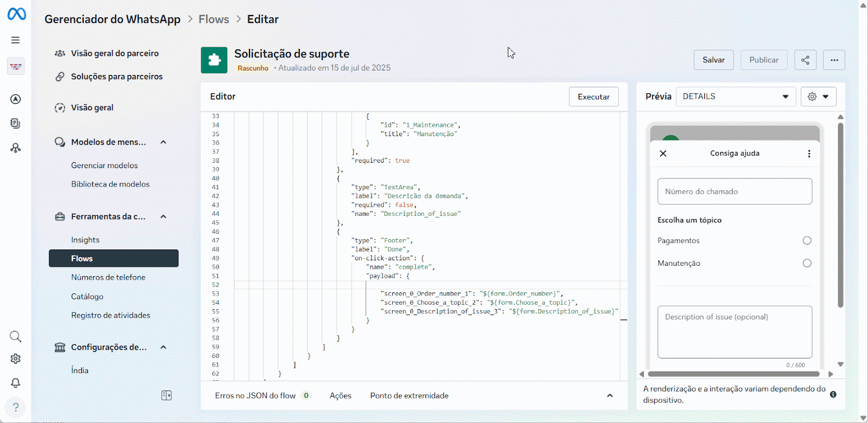This screenshot has width=868, height=423.
Task: Select the Pagamentos radio button
Action: pos(807,241)
